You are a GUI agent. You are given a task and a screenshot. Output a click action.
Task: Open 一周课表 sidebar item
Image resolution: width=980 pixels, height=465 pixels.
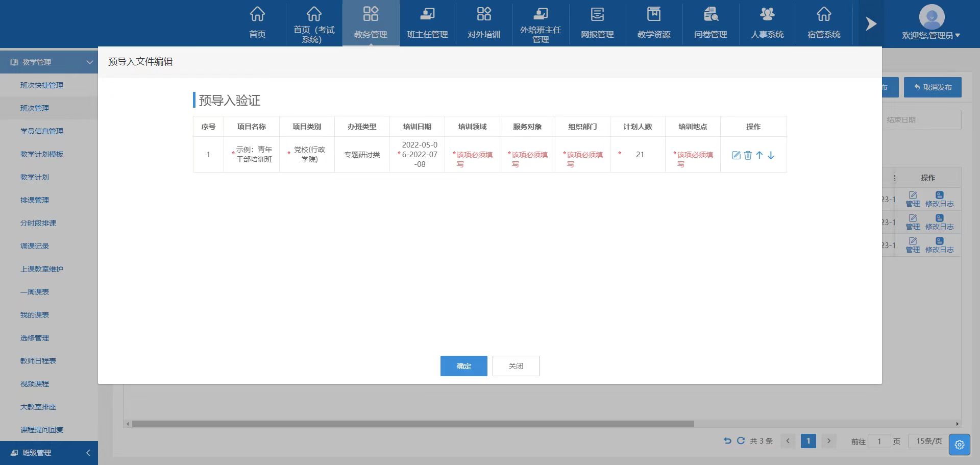pyautogui.click(x=35, y=292)
